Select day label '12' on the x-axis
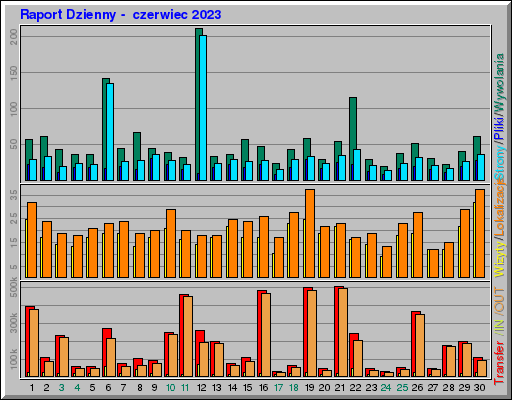 click(201, 387)
